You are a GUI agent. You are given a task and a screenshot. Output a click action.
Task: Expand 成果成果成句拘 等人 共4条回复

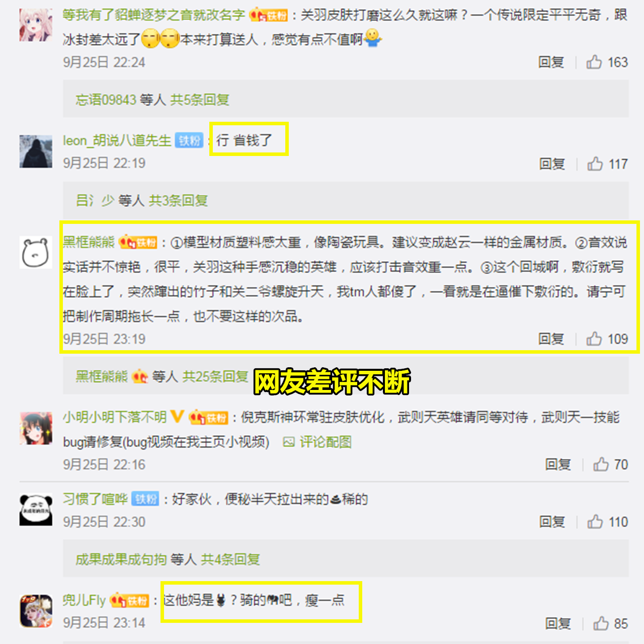click(x=168, y=559)
